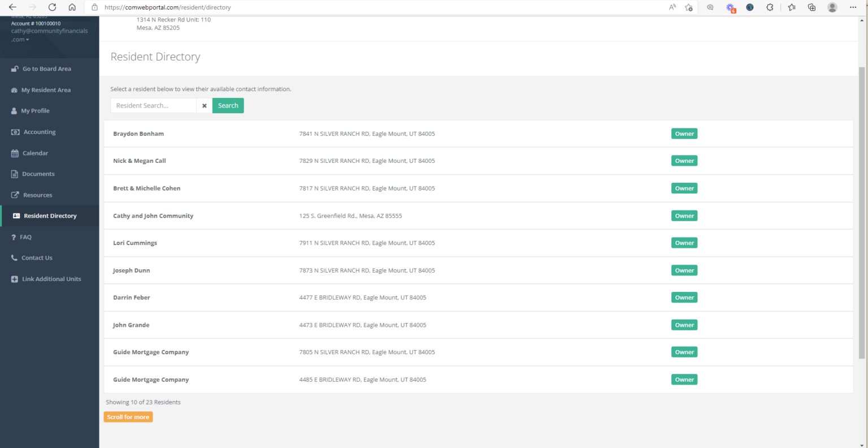
Task: Click the person icon beside My Profile
Action: [x=14, y=111]
